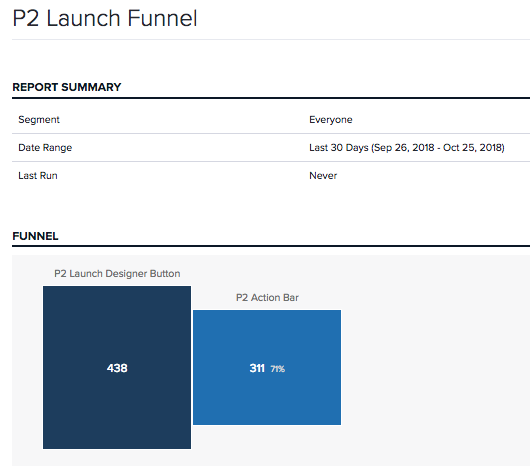
Task: Click the Date Range row label
Action: click(45, 148)
